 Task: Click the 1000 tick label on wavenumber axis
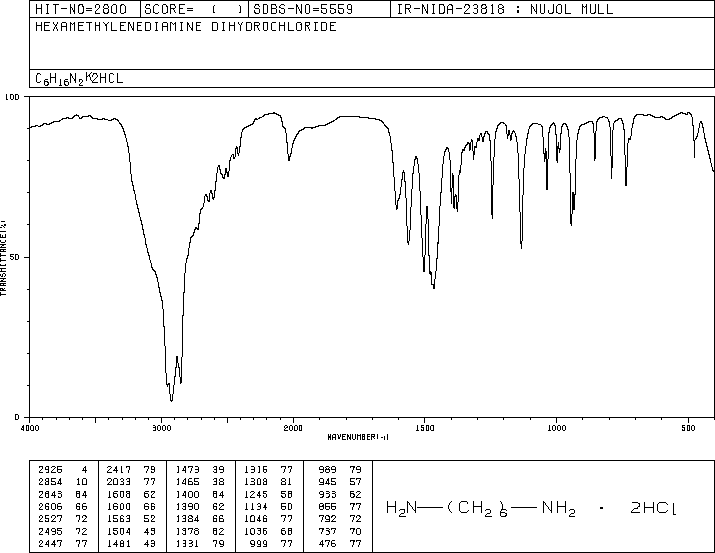point(556,428)
